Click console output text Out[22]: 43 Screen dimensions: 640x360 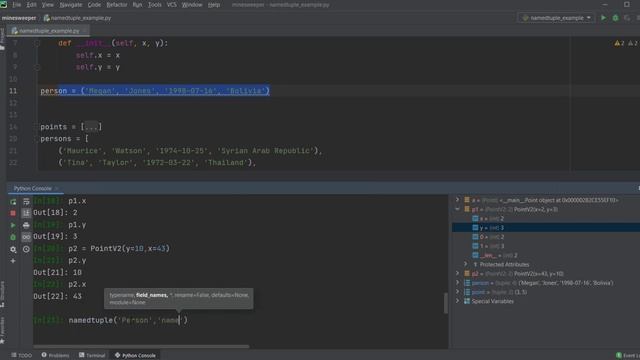point(58,296)
